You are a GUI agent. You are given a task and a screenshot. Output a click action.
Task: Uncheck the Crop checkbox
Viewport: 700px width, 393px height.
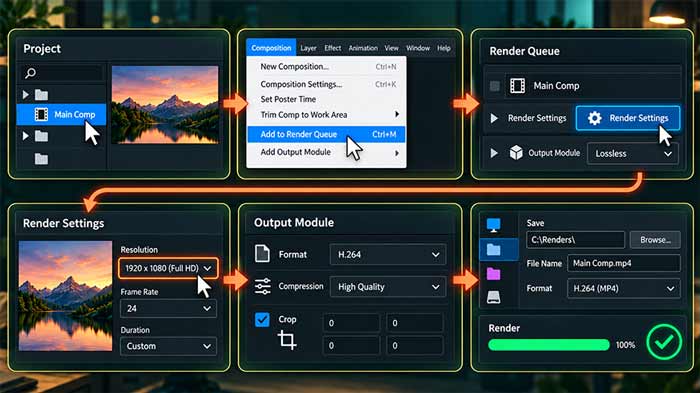262,319
